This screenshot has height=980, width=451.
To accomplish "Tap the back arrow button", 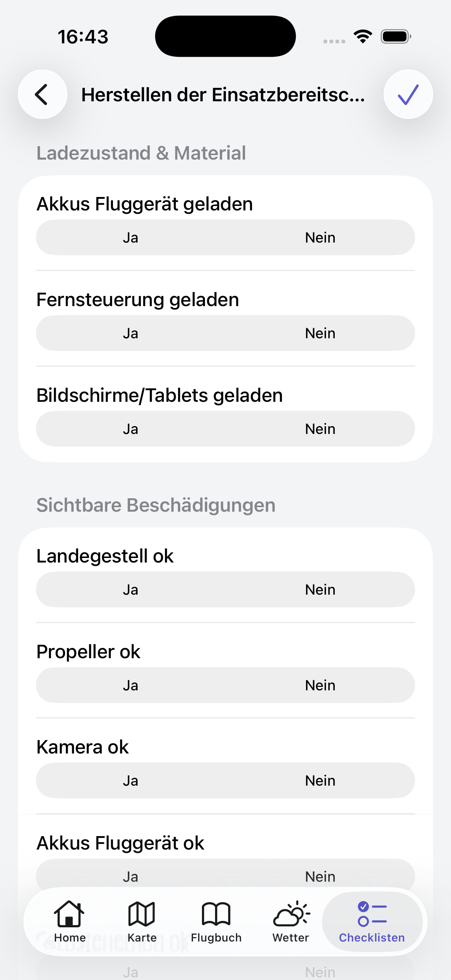I will (42, 94).
